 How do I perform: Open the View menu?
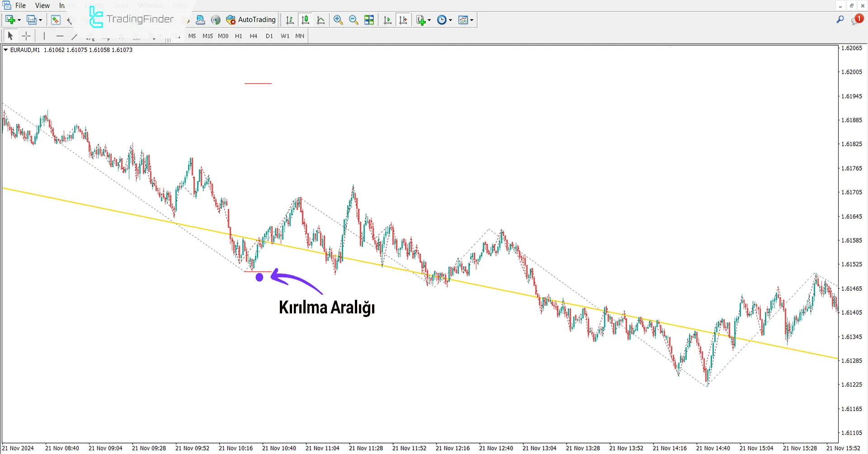42,5
